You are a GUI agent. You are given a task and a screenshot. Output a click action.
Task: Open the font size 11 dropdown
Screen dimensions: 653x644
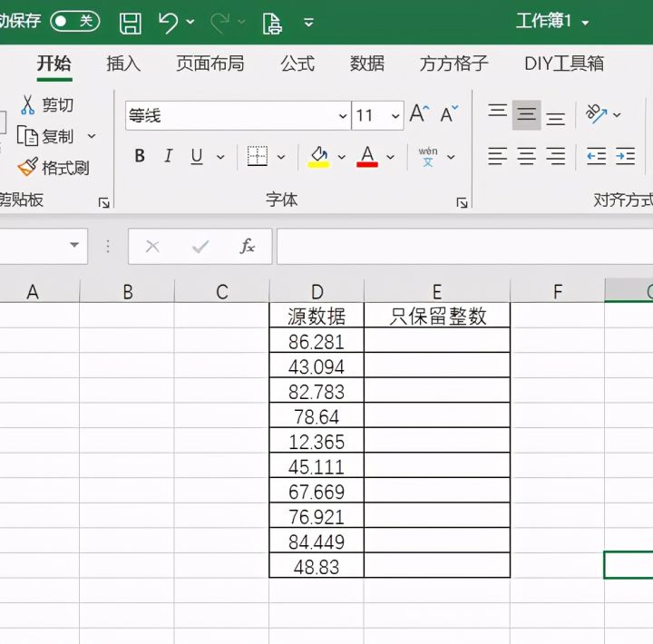395,116
